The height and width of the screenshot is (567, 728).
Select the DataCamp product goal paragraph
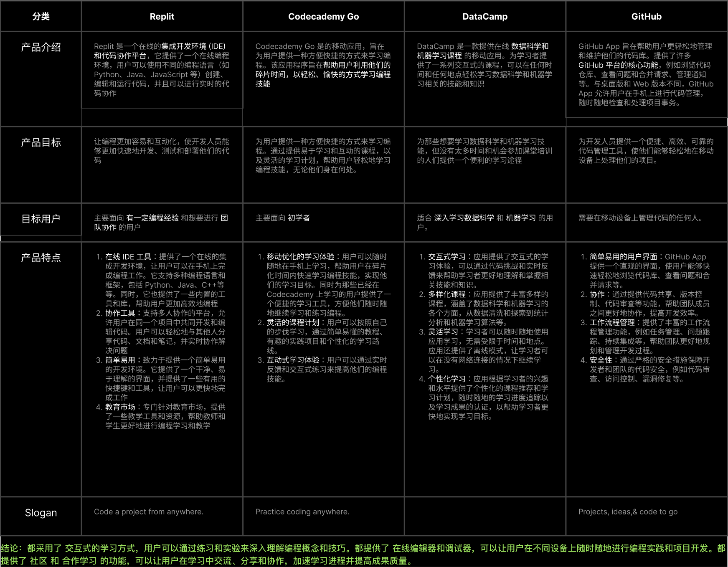(x=484, y=151)
